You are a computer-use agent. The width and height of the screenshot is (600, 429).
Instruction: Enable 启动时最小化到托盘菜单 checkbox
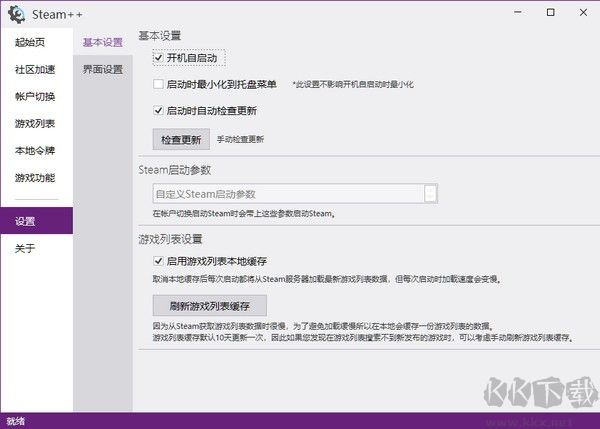tap(158, 84)
